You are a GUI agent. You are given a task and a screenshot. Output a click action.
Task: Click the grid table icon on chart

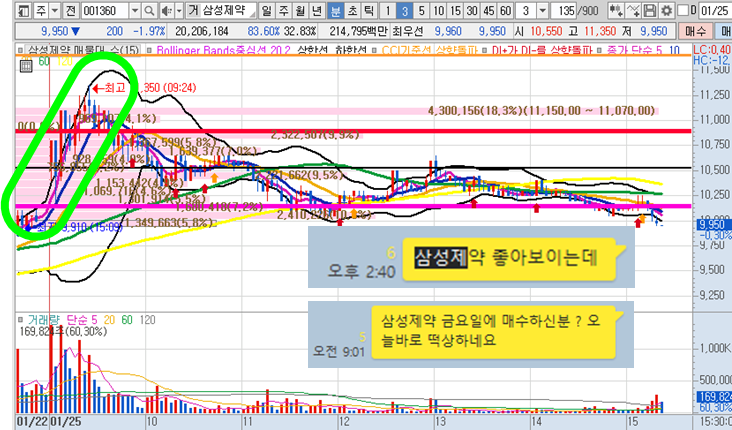point(26,67)
